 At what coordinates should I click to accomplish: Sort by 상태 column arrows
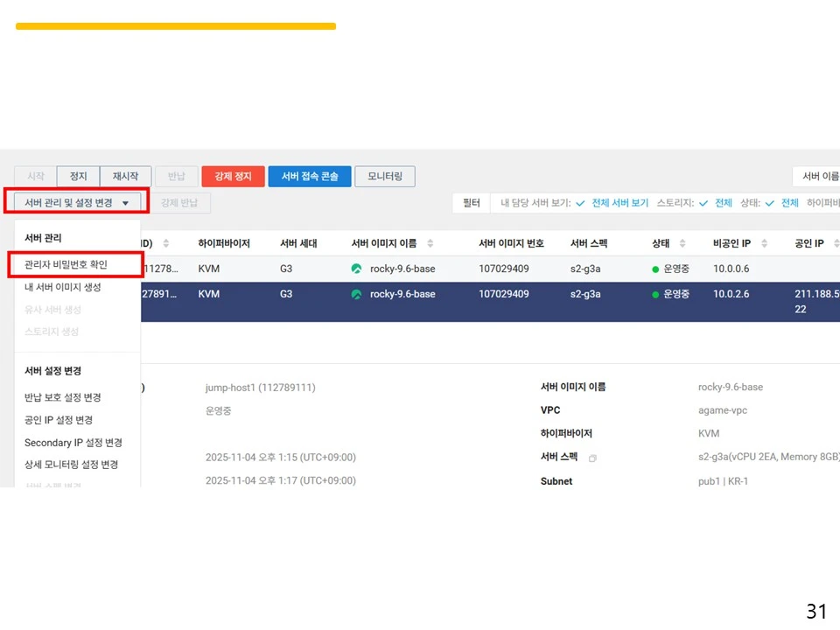(x=682, y=243)
